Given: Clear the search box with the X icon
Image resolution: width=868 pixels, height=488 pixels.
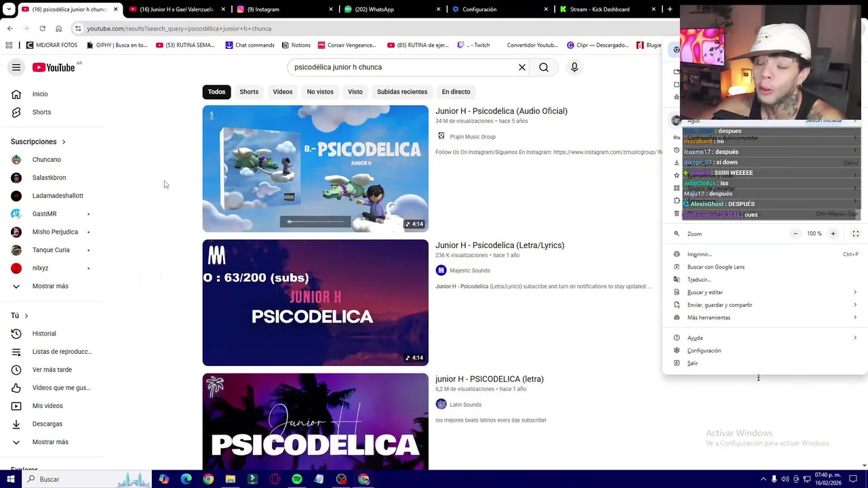Looking at the screenshot, I should [522, 67].
